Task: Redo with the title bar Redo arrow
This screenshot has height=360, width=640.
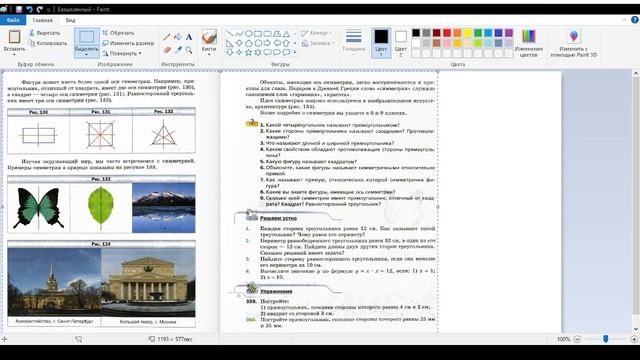Action: click(40, 9)
